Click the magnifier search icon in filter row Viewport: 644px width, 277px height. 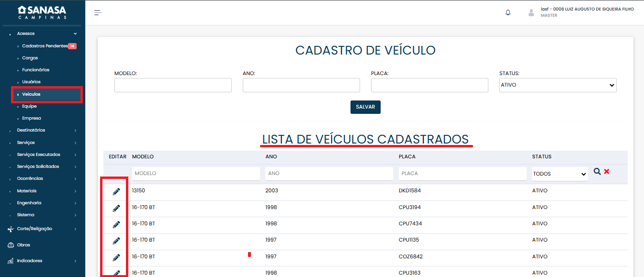pos(597,171)
